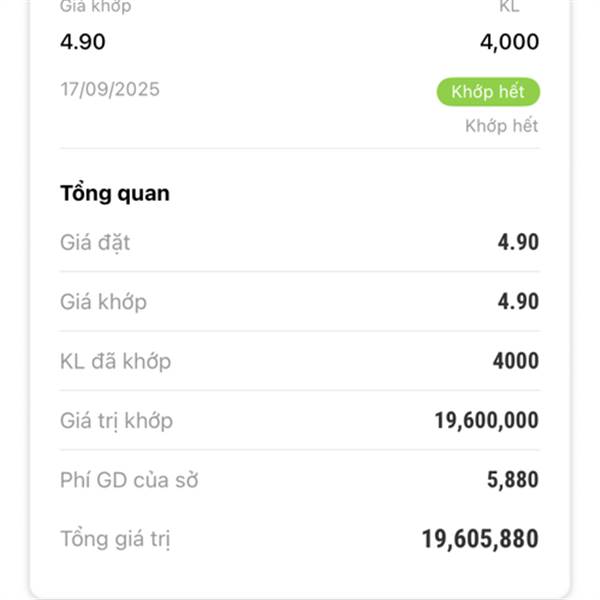Select the matched volume value 4000

click(516, 361)
